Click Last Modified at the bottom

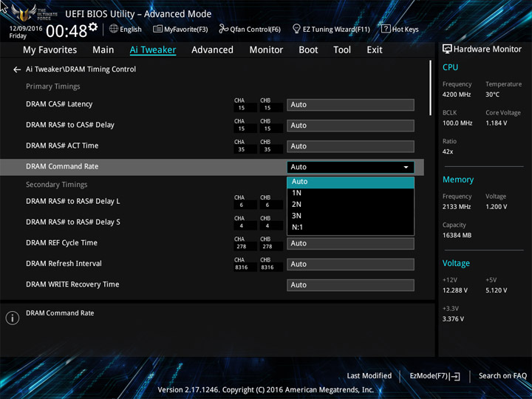pyautogui.click(x=369, y=375)
